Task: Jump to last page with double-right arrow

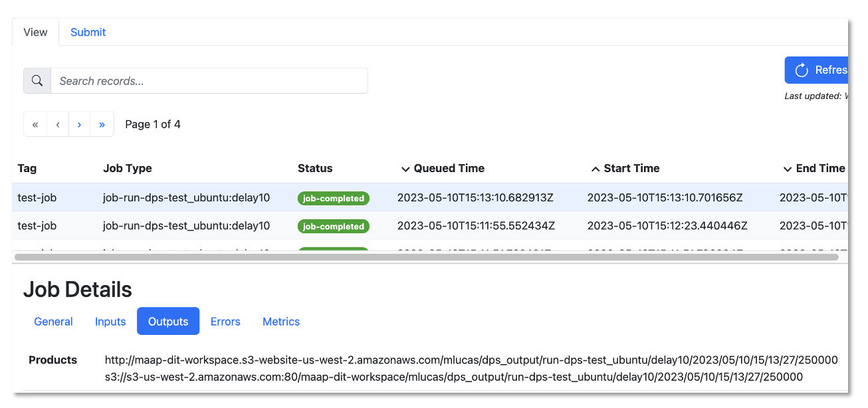Action: tap(102, 124)
